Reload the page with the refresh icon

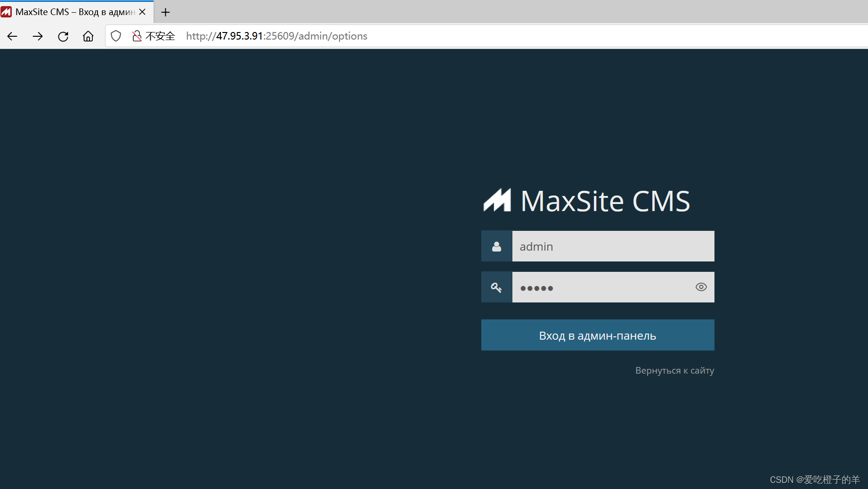click(x=63, y=36)
